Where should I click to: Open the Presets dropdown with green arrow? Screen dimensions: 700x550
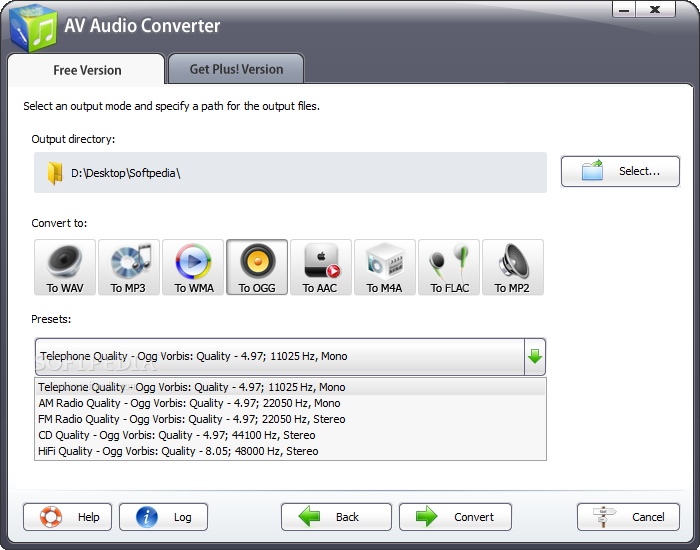coord(535,357)
